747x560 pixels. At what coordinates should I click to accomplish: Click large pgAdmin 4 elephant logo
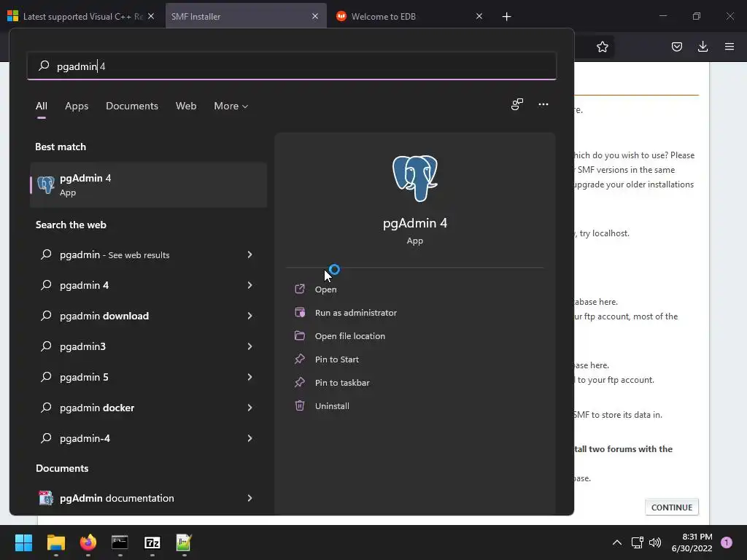(415, 178)
